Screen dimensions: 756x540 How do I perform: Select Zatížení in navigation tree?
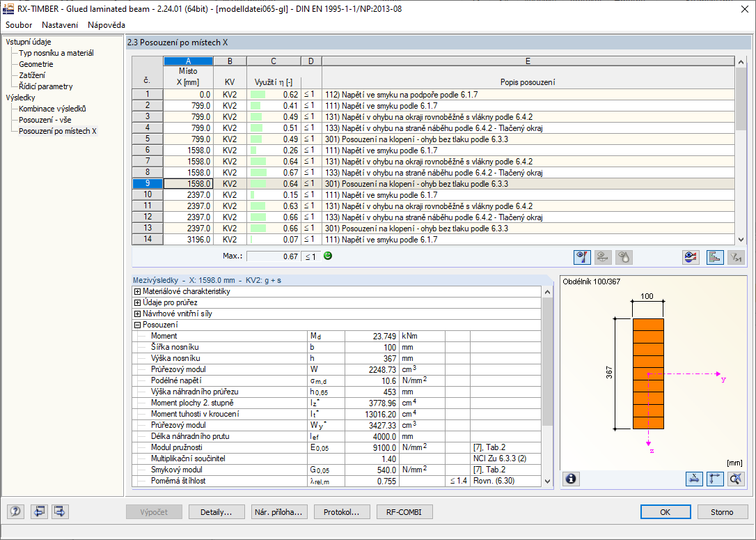pyautogui.click(x=32, y=75)
